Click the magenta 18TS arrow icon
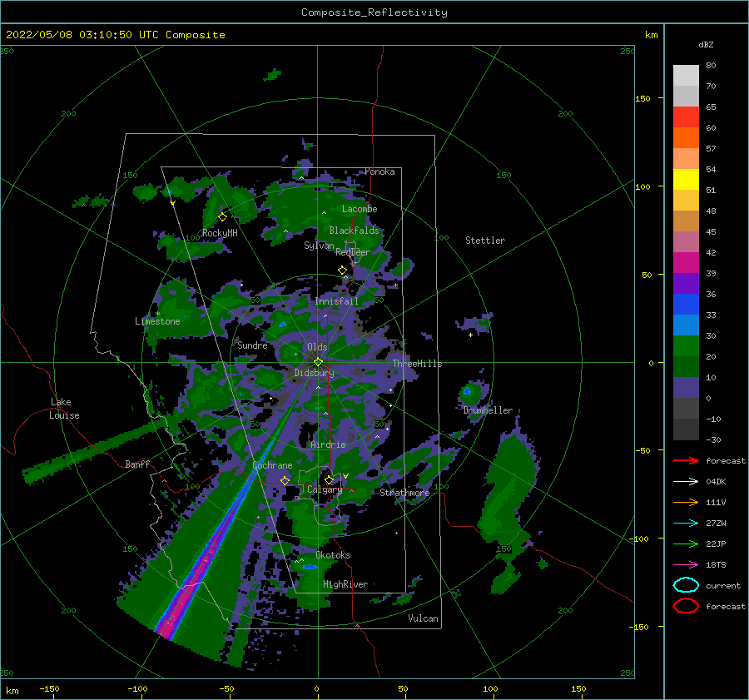Screen dimensions: 749x700 pyautogui.click(x=686, y=565)
